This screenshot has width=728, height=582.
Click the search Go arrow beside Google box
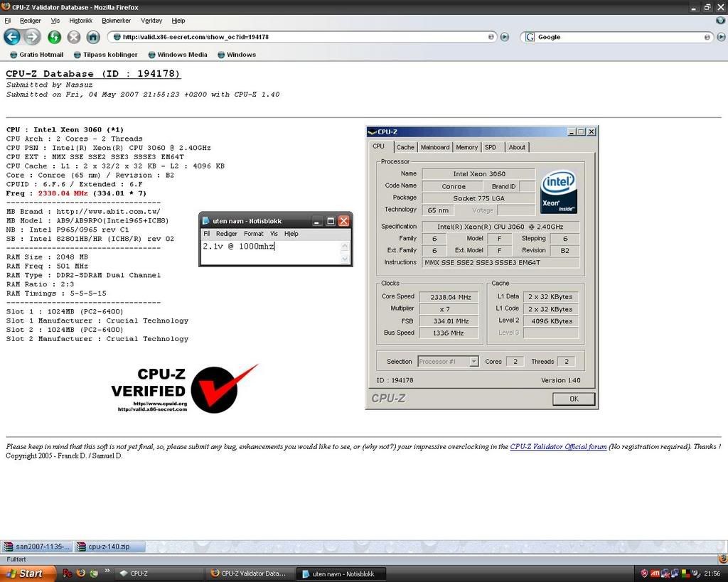[x=721, y=37]
